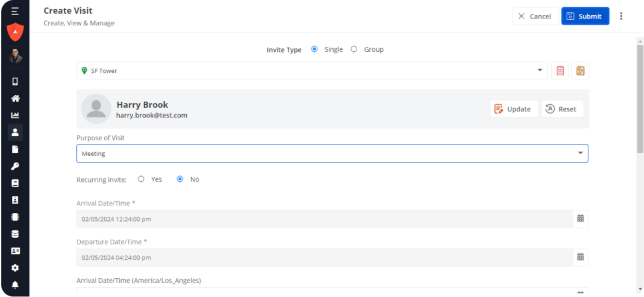This screenshot has width=644, height=297.
Task: Click the page vertical scrollbar thumb
Action: coord(640,99)
